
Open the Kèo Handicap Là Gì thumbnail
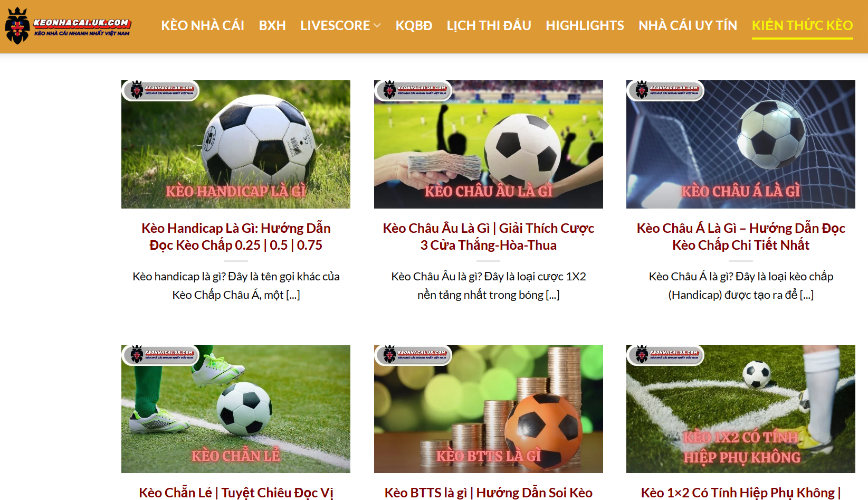point(236,144)
